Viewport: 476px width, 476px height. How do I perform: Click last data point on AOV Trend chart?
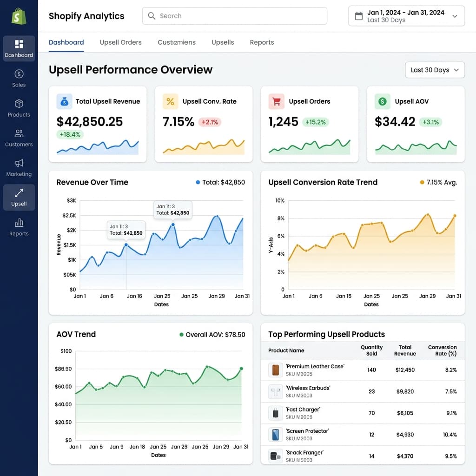click(x=241, y=369)
